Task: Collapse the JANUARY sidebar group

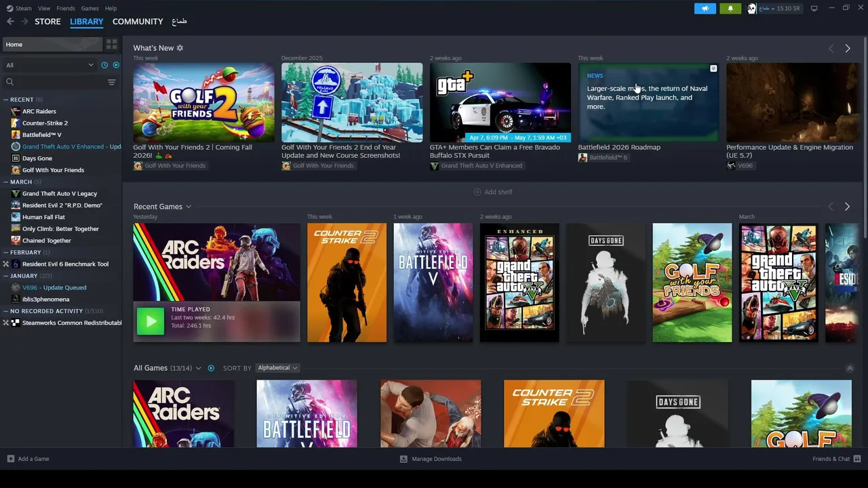Action: tap(6, 276)
